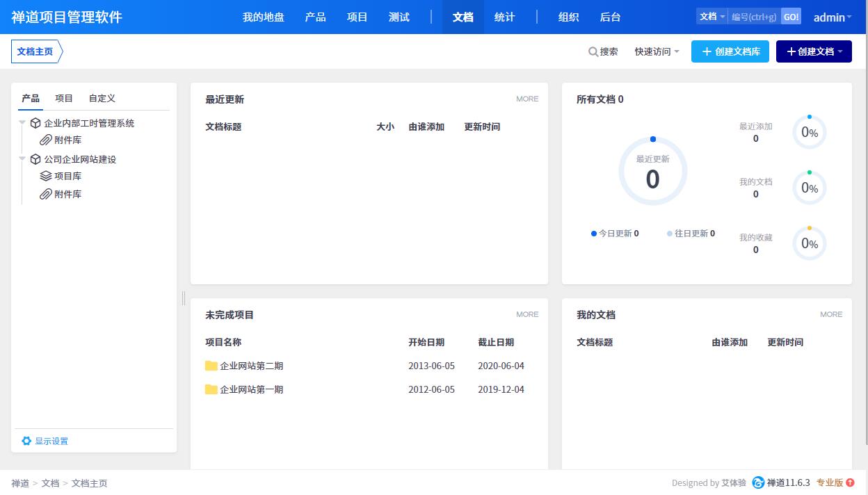Click the 最近添加 0% progress ring
Viewport: 868px width, 495px height.
810,132
